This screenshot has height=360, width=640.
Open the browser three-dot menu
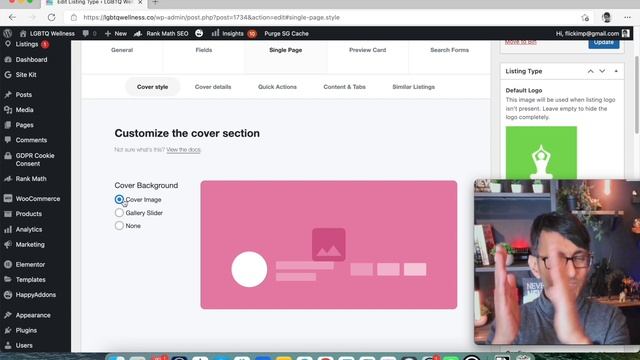[627, 18]
